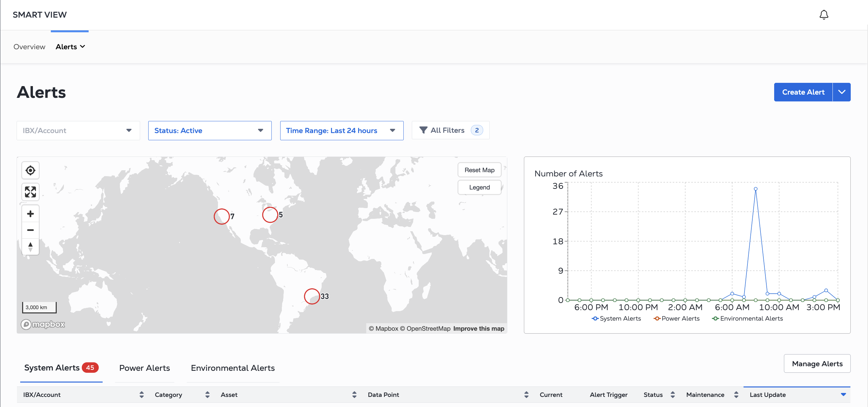This screenshot has height=407, width=868.
Task: Sort by IBX/Account column arrows
Action: [141, 395]
